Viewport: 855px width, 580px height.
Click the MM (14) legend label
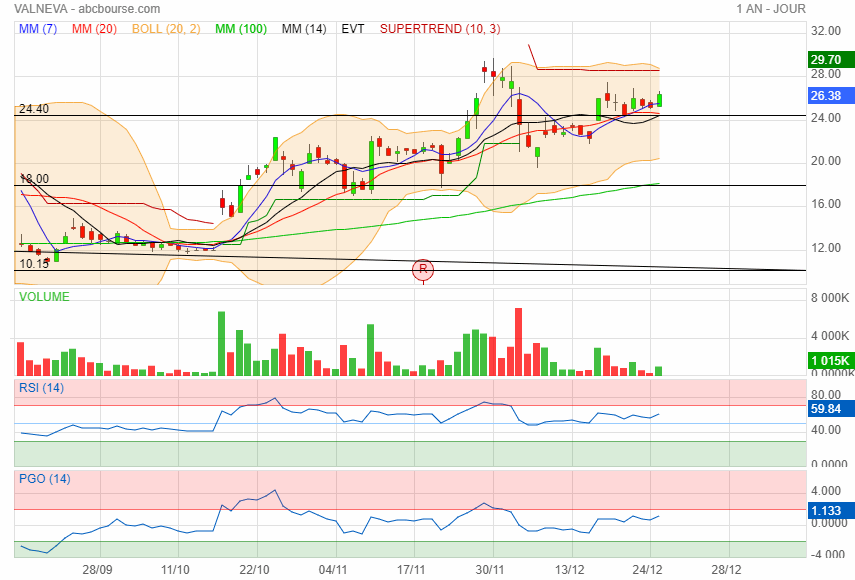point(304,29)
